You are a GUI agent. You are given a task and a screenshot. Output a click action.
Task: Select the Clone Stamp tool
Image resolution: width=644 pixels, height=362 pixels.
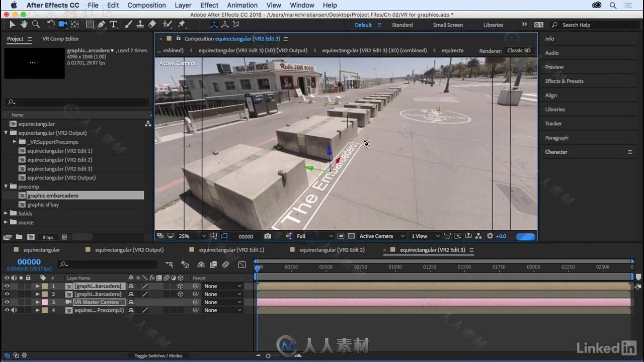point(140,24)
